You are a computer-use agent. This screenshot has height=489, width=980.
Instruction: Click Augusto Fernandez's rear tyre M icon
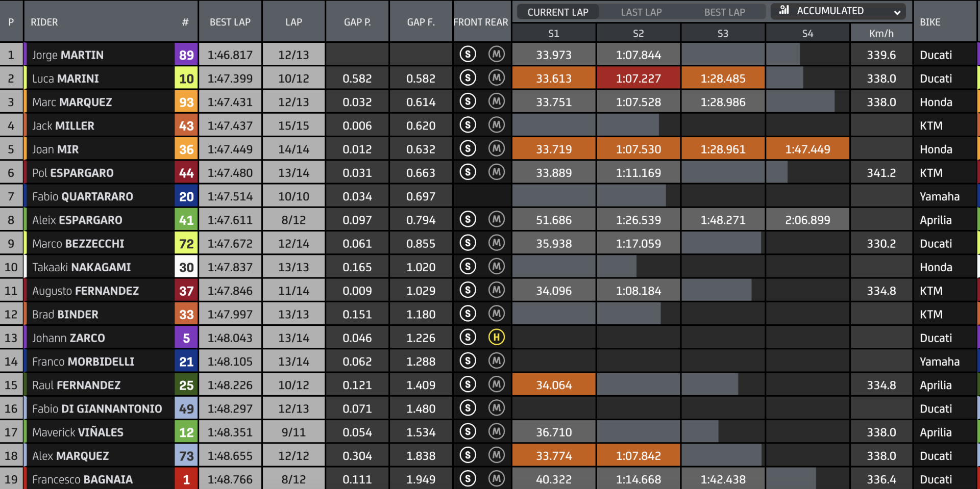496,290
